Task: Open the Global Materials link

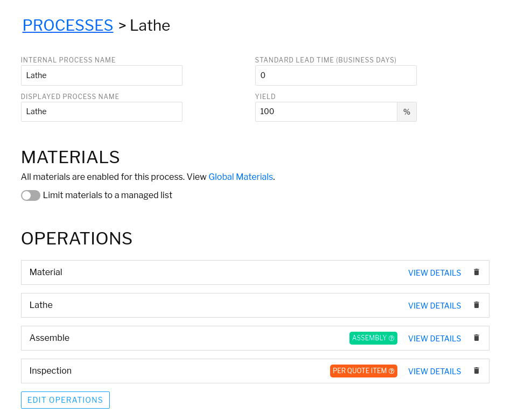Action: tap(241, 177)
